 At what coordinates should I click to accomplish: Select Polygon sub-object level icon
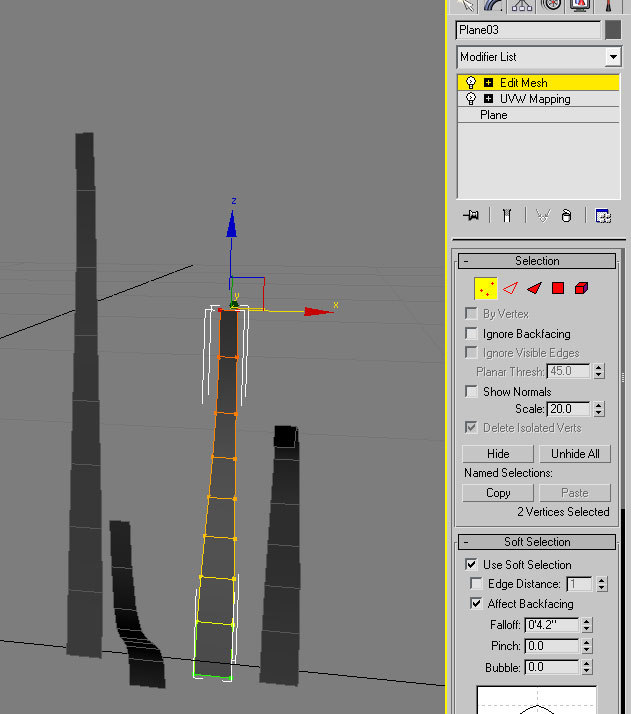coord(558,288)
